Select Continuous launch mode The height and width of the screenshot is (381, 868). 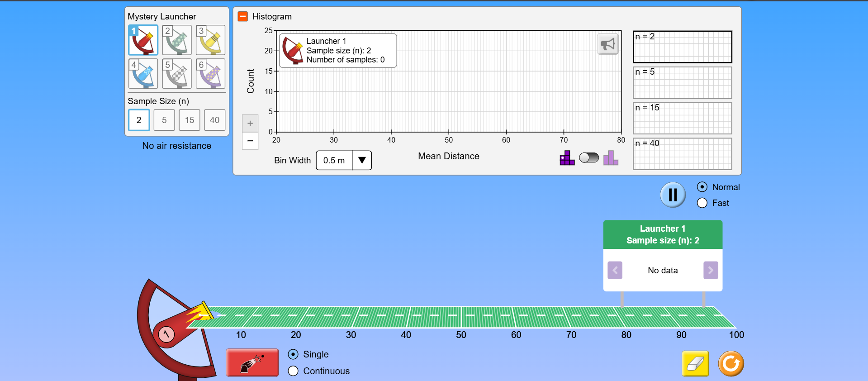pos(293,371)
